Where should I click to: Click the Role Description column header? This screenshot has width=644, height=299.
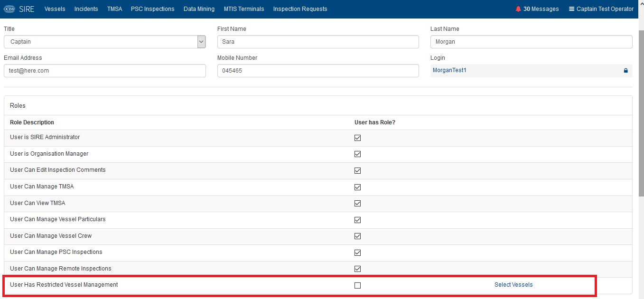32,122
